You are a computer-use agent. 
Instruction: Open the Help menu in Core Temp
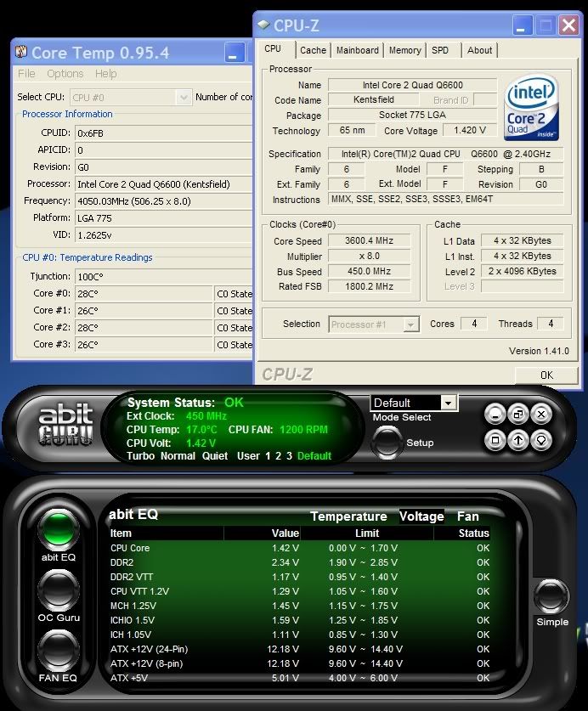[x=105, y=73]
